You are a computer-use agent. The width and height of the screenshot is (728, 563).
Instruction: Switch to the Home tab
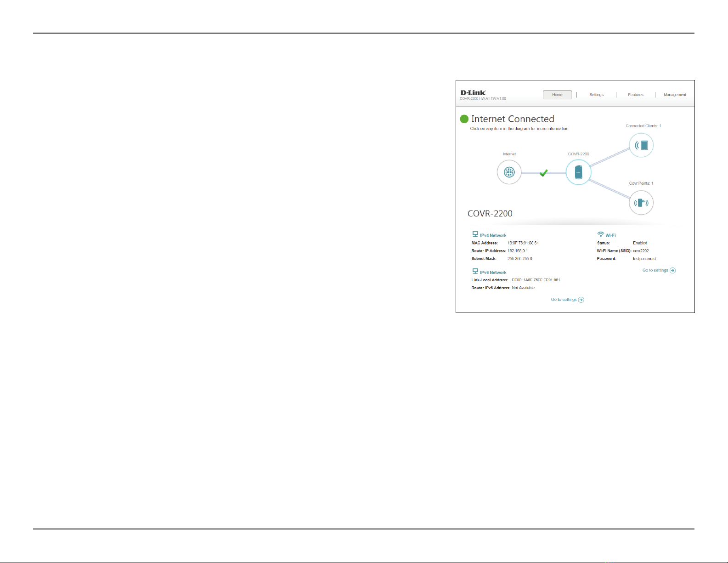click(557, 95)
